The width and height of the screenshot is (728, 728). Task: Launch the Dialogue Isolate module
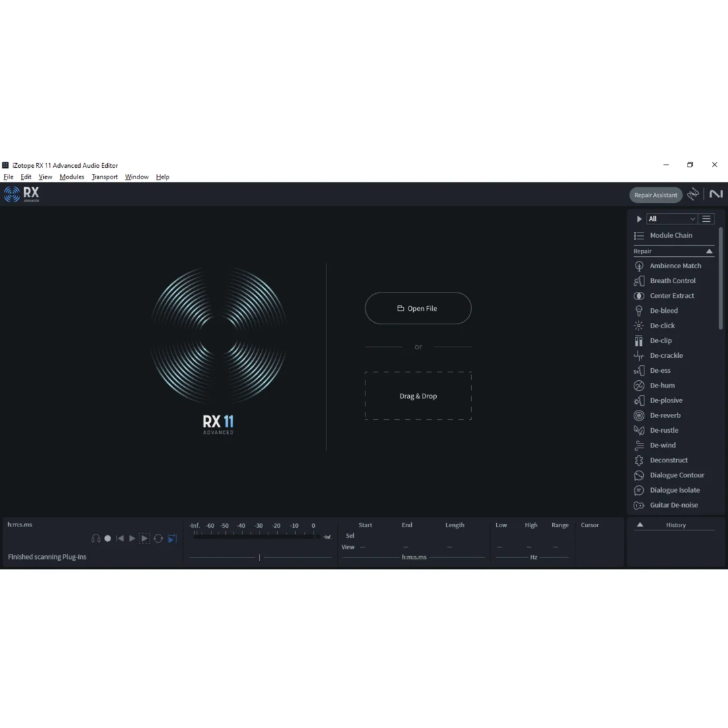[674, 490]
